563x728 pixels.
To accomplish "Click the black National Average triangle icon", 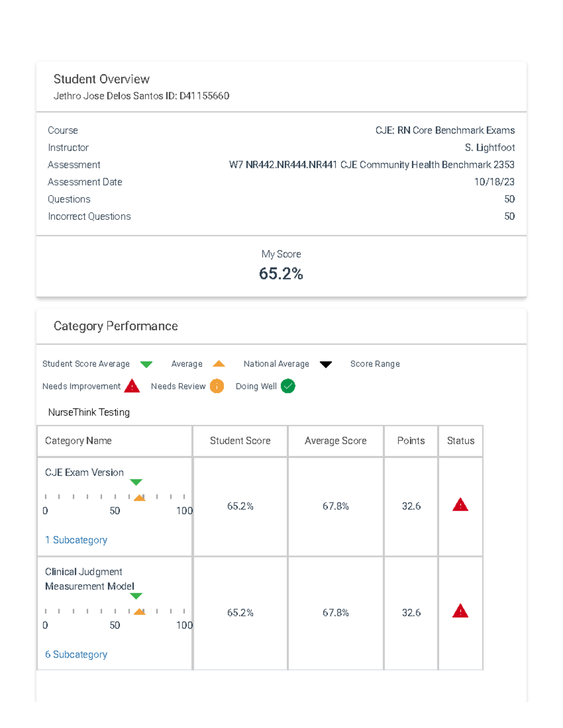I will point(326,364).
